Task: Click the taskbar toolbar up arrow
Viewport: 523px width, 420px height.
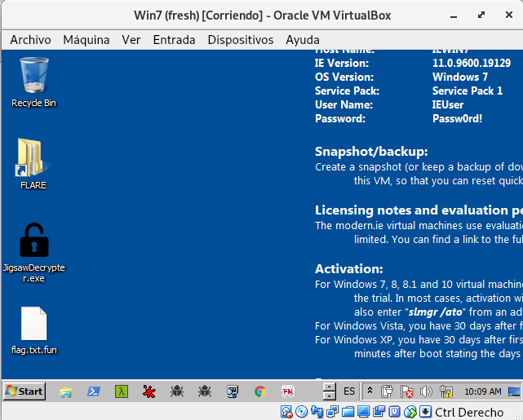Action: tap(329, 387)
